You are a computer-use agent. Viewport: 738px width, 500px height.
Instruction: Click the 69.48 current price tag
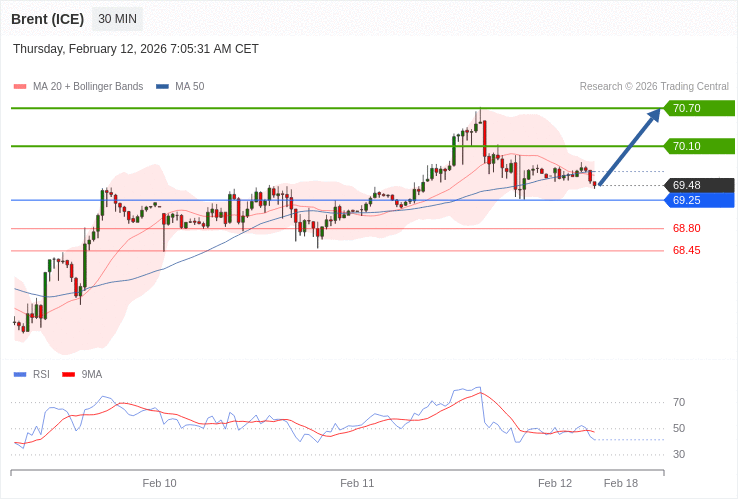click(x=699, y=185)
